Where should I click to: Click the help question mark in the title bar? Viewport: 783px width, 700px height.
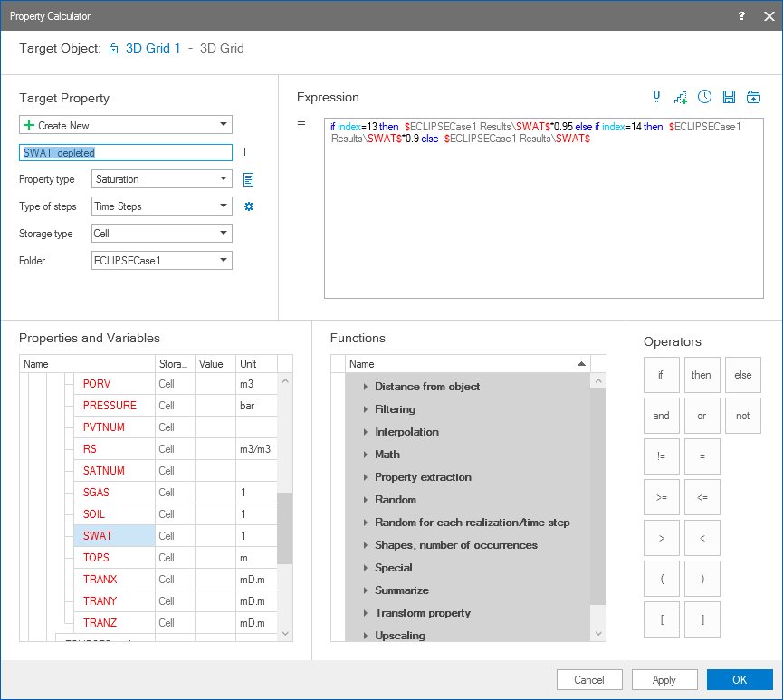pyautogui.click(x=741, y=16)
